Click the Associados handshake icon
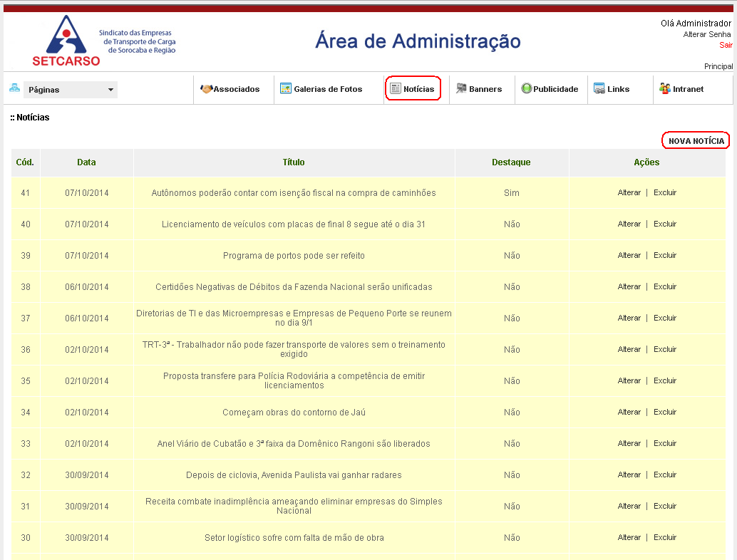Image resolution: width=737 pixels, height=560 pixels. coord(206,89)
